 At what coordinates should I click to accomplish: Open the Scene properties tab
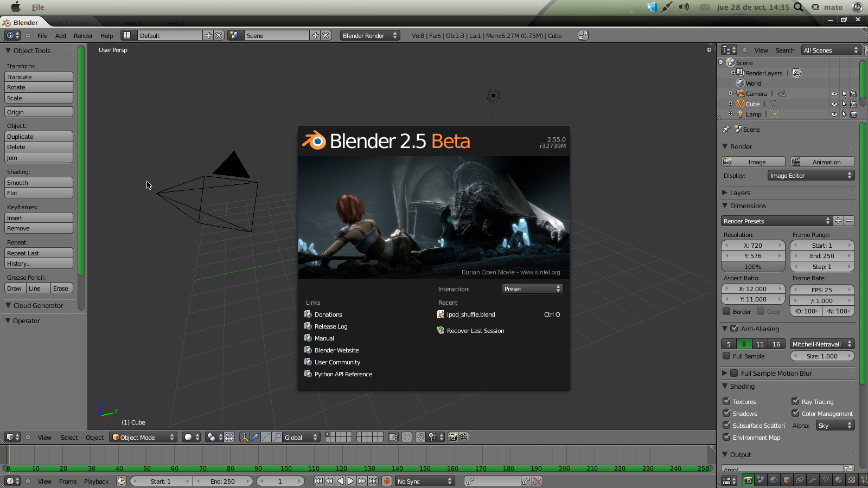(761, 480)
